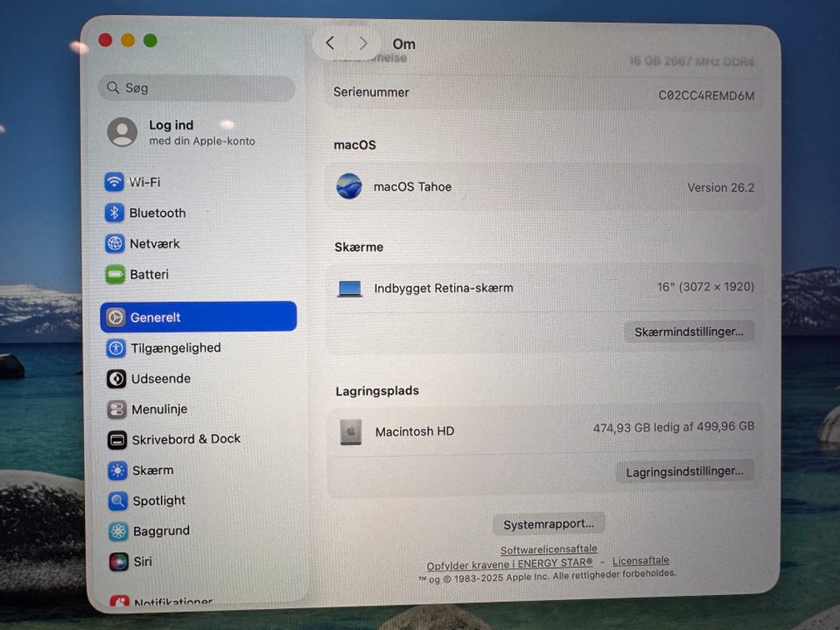Click the green zoom window button
Viewport: 840px width, 630px height.
[x=150, y=40]
